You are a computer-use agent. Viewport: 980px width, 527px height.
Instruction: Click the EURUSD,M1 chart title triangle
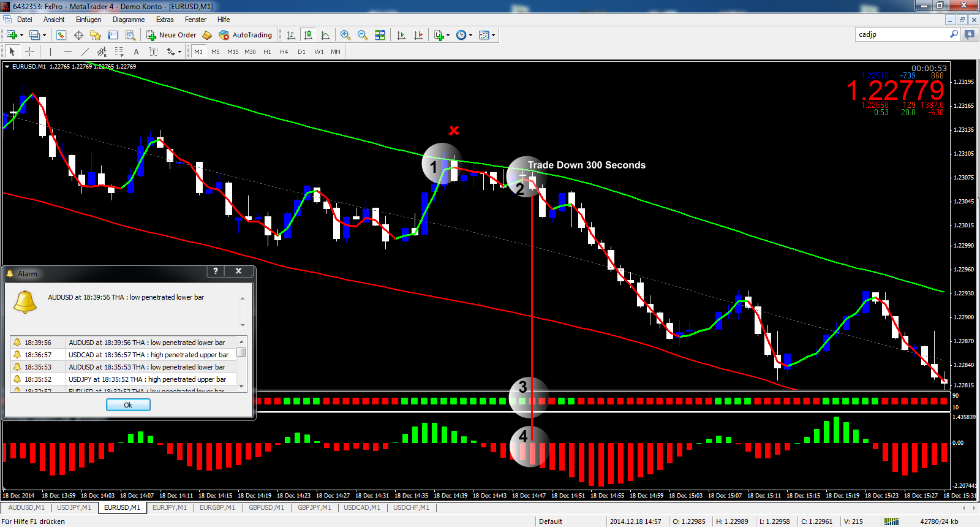(x=7, y=66)
